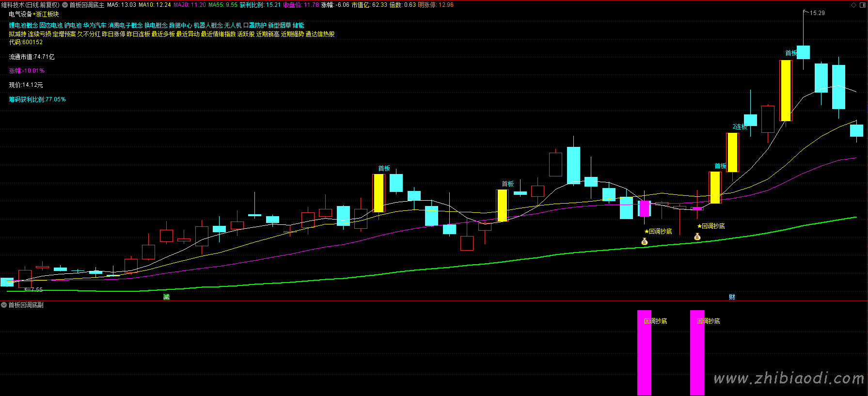Click the second money bag signal icon

point(697,237)
